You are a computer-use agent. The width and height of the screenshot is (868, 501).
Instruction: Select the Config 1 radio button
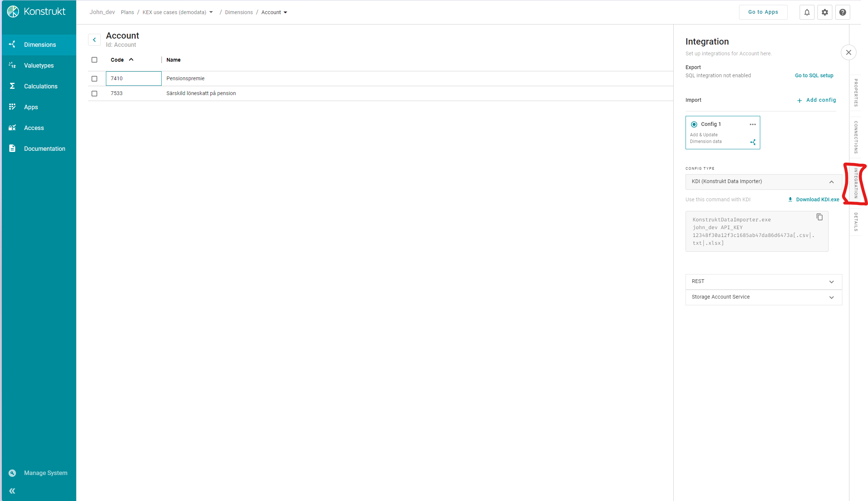click(x=694, y=124)
